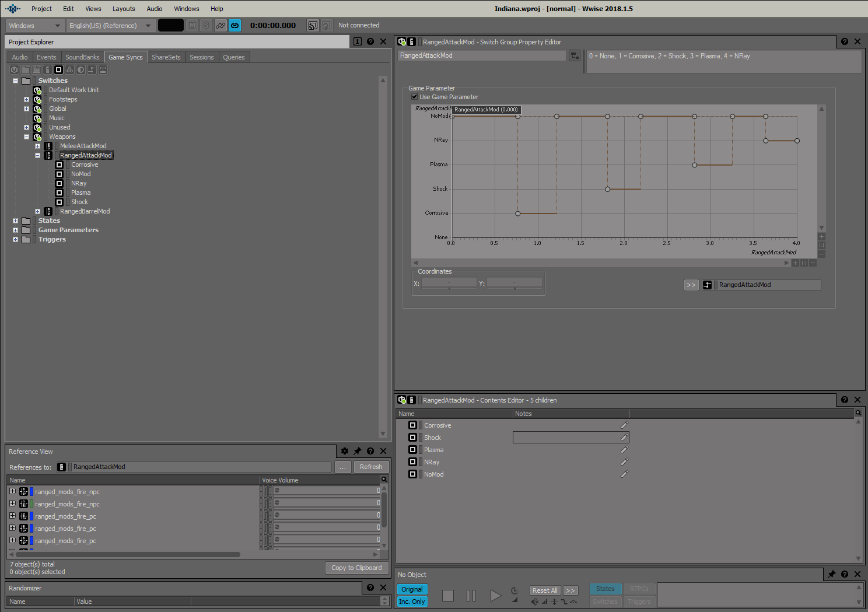The height and width of the screenshot is (612, 868).
Task: Open the Layouts menu
Action: click(124, 9)
